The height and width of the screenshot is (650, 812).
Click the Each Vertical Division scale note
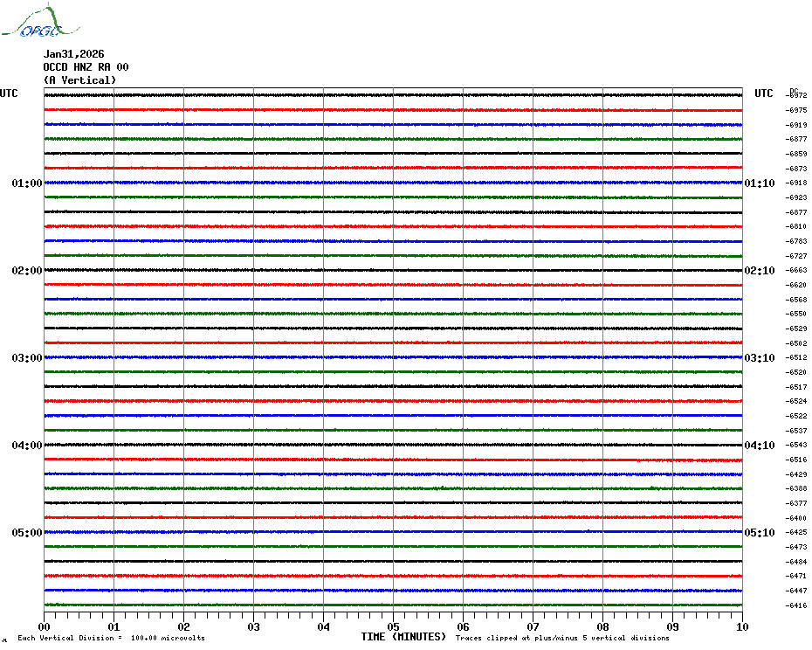pyautogui.click(x=111, y=639)
